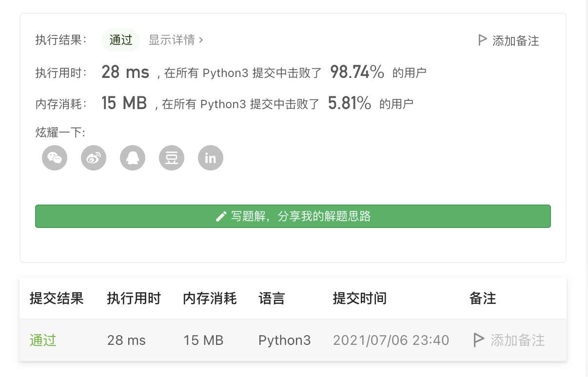The height and width of the screenshot is (377, 588).
Task: Click pencil icon on green solution button
Action: coord(221,216)
